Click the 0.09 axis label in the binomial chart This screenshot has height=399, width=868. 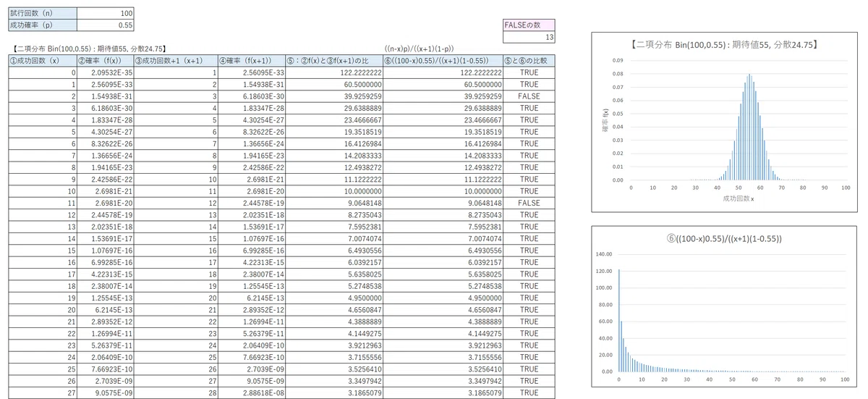click(618, 60)
